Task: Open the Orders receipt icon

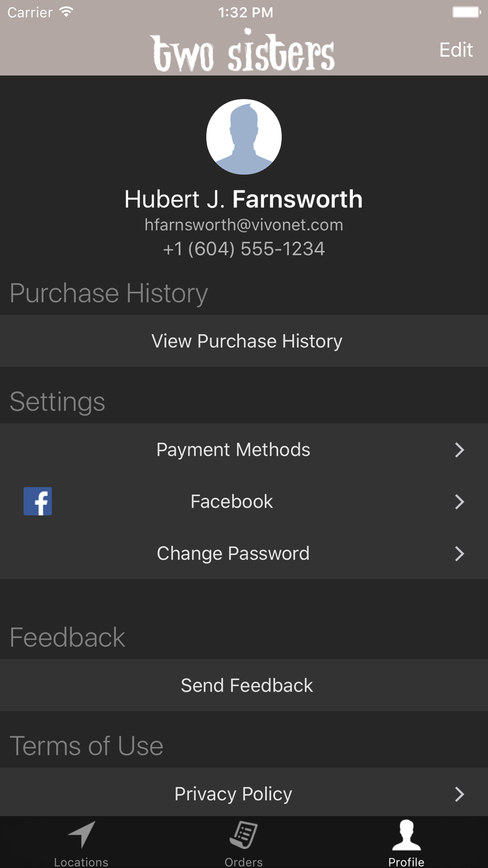Action: (x=244, y=835)
